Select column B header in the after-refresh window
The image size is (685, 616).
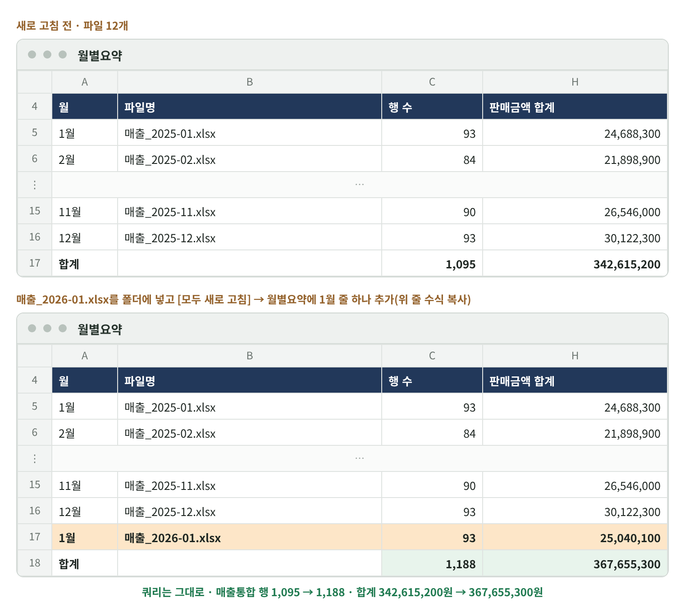[x=249, y=356]
